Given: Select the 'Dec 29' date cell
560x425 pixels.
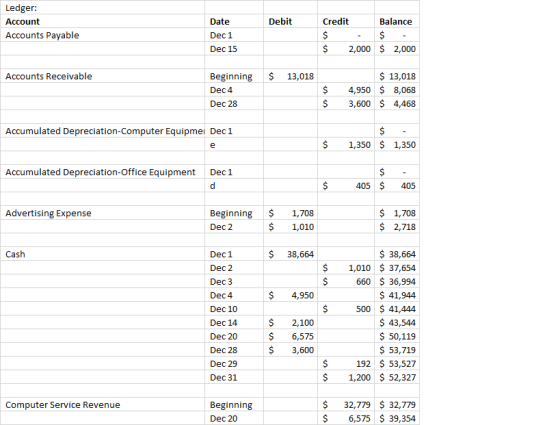Looking at the screenshot, I should (x=234, y=364).
